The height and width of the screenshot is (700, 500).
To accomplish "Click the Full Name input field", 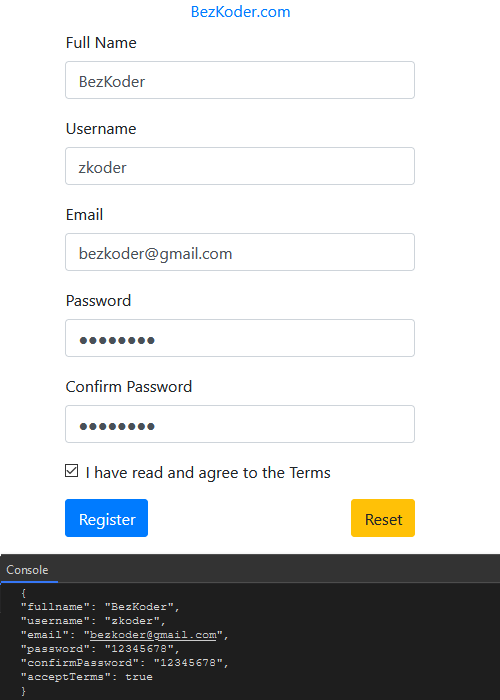I will point(240,80).
